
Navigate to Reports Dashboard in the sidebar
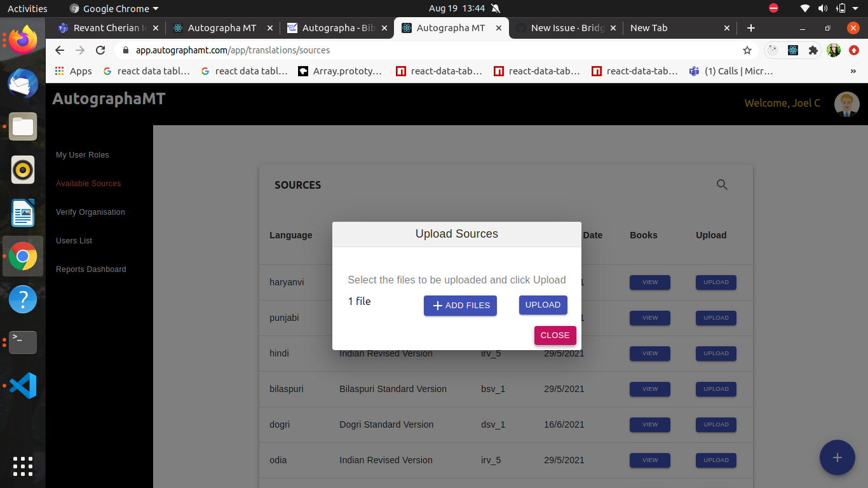point(90,269)
